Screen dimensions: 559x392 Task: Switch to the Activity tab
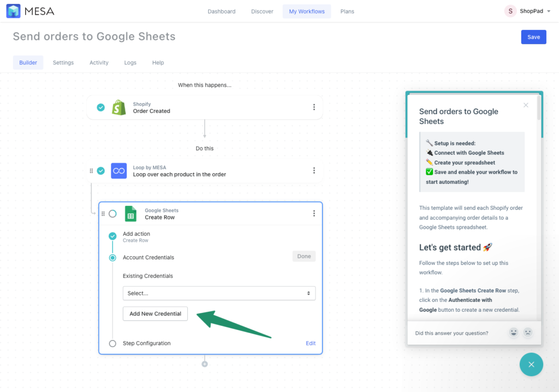99,62
